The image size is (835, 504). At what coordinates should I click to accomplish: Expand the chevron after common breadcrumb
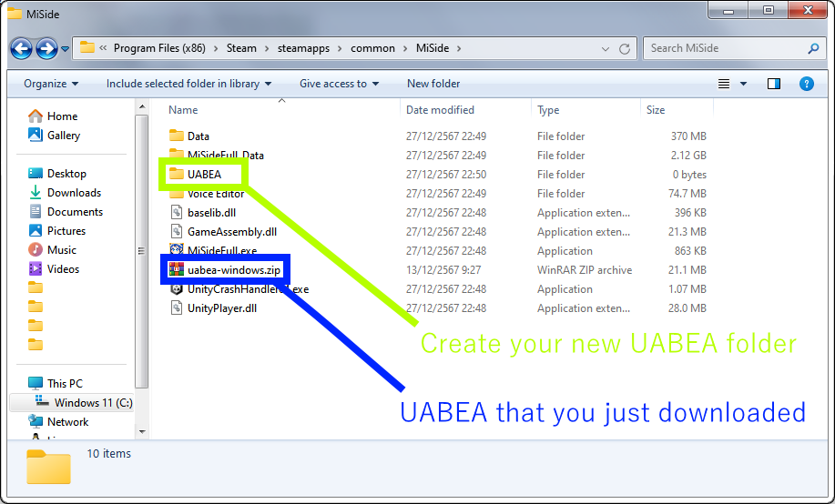[405, 48]
